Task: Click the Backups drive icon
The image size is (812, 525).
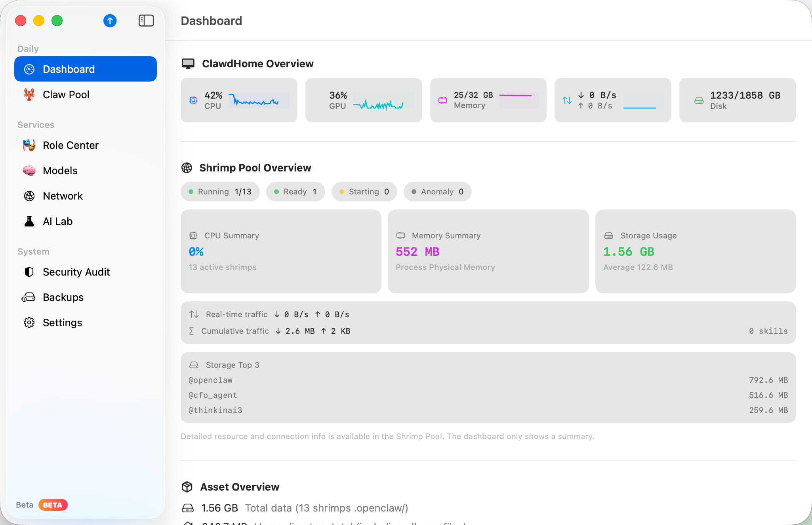Action: point(29,297)
